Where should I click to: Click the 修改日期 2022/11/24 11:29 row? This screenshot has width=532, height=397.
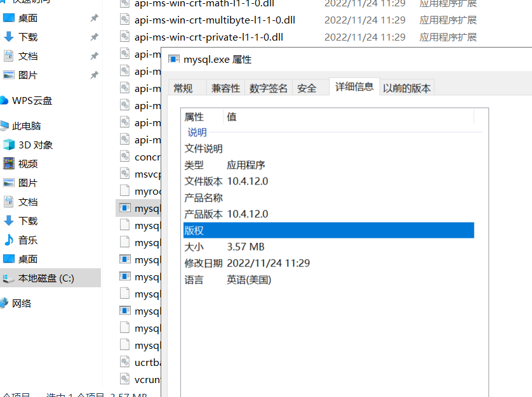[x=328, y=263]
